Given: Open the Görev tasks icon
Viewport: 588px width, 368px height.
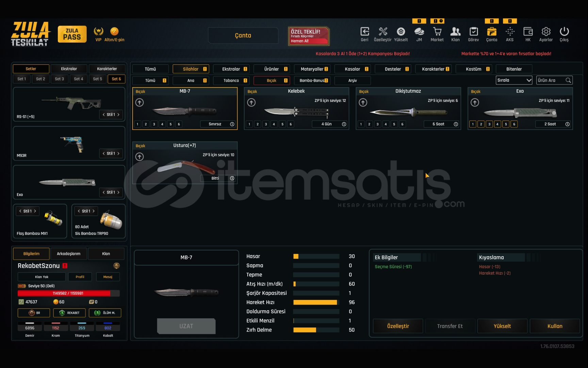Looking at the screenshot, I should [473, 31].
